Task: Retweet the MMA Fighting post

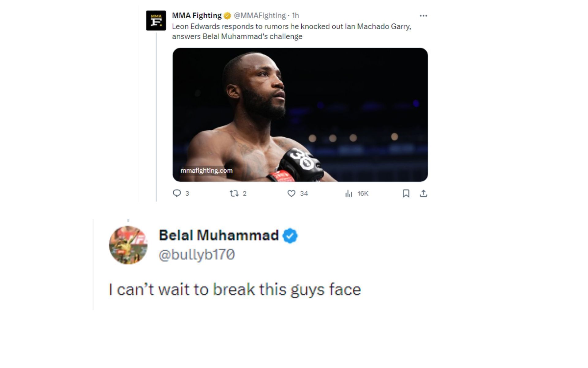Action: [234, 193]
